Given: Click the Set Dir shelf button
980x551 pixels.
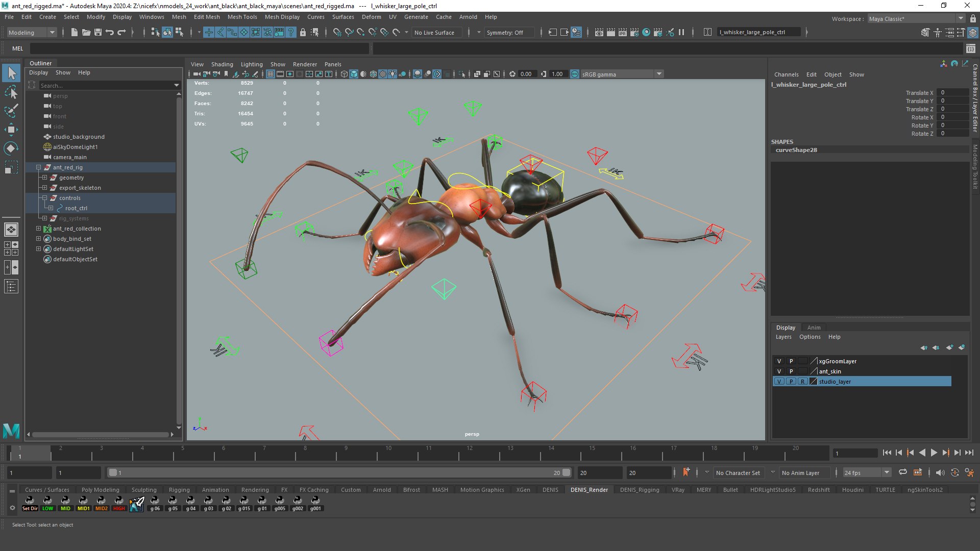Looking at the screenshot, I should click(x=30, y=503).
